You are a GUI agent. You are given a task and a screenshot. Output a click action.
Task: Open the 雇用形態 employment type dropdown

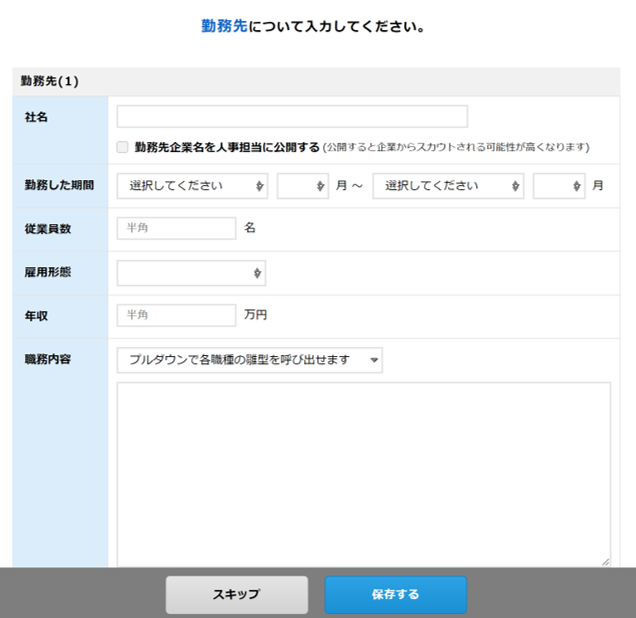(x=191, y=273)
